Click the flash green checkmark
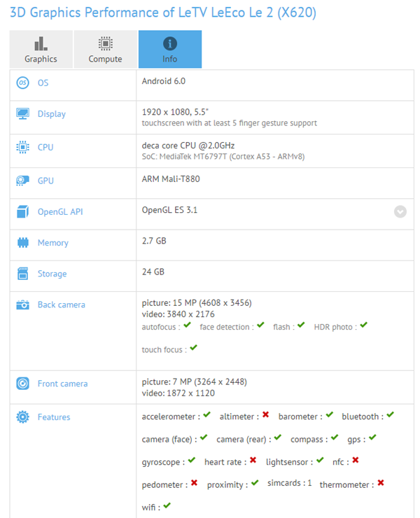The height and width of the screenshot is (518, 420). tap(301, 325)
